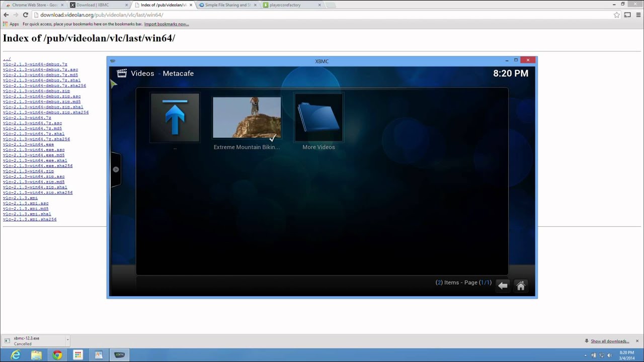This screenshot has height=362, width=644.
Task: Click the Chrome icon in the taskbar
Action: pos(57,355)
